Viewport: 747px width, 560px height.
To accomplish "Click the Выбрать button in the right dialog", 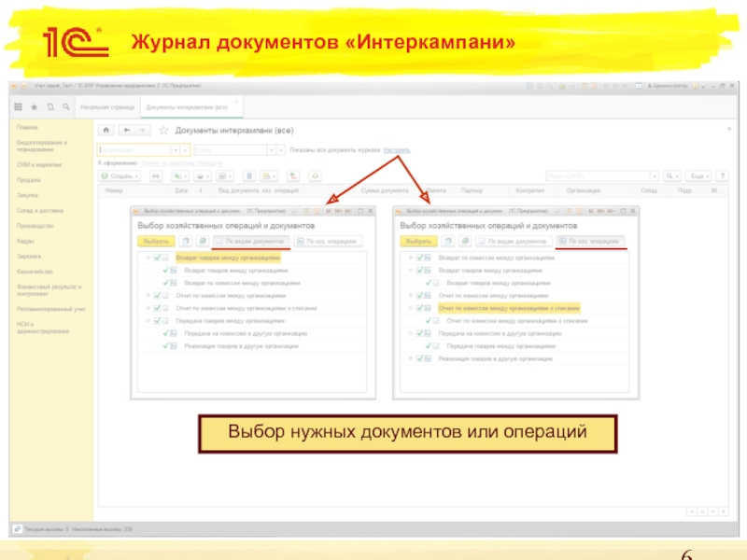I will [x=418, y=241].
